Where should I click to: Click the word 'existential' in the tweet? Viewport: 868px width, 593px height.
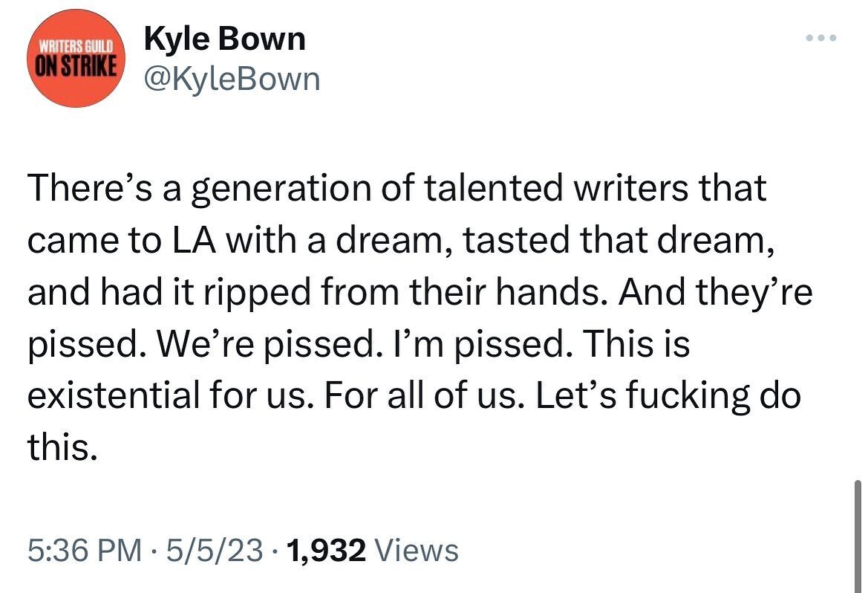[114, 395]
